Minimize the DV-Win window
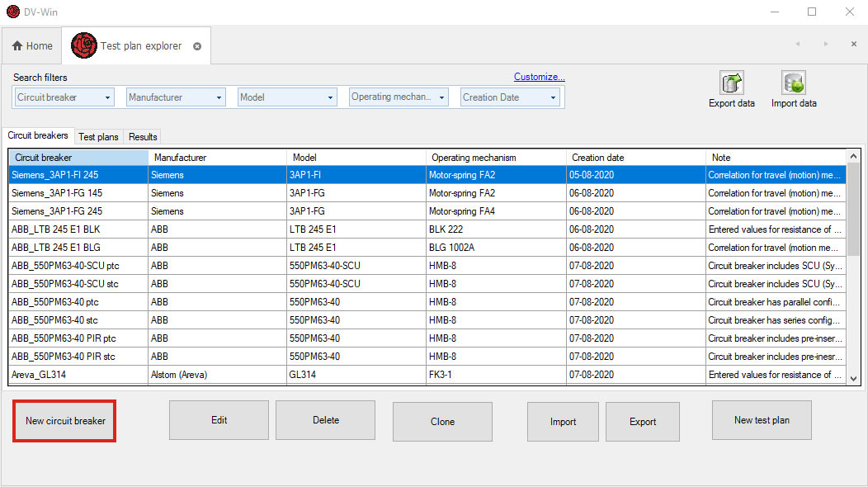Screen dimensions: 868x487 775,12
